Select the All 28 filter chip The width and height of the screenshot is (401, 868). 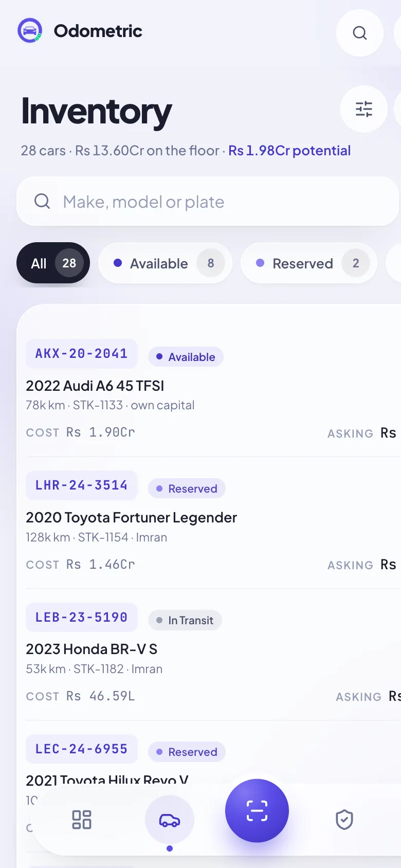click(53, 263)
